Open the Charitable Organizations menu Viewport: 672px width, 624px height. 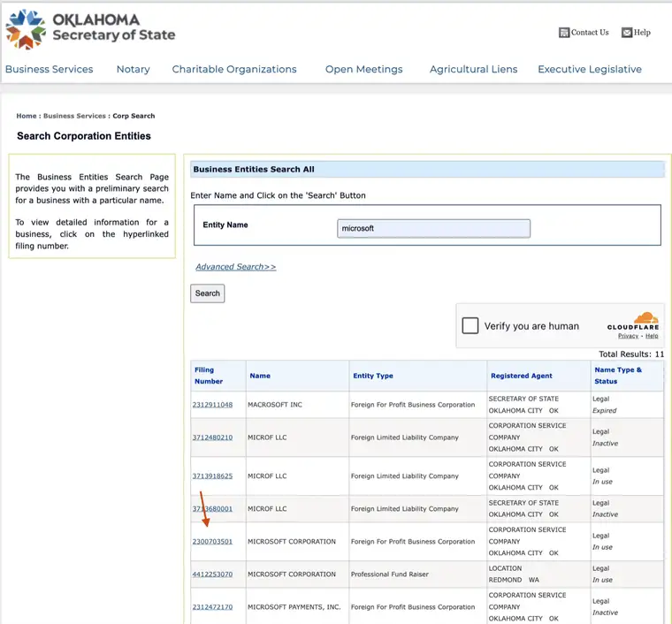tap(234, 69)
